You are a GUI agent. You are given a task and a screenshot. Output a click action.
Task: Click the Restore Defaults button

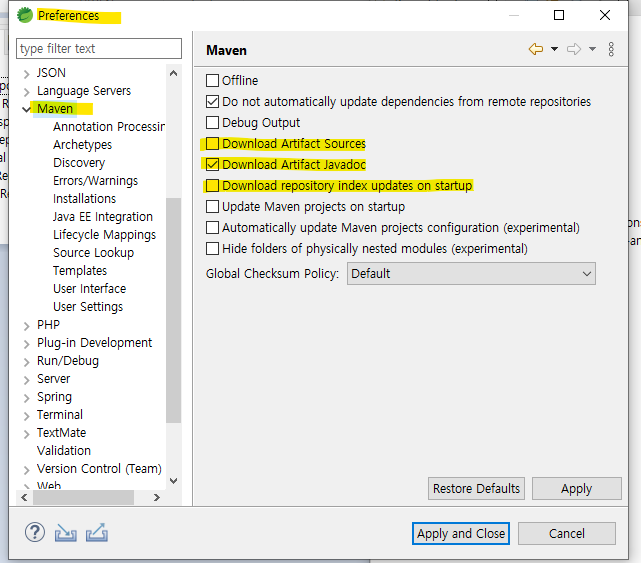(x=476, y=489)
